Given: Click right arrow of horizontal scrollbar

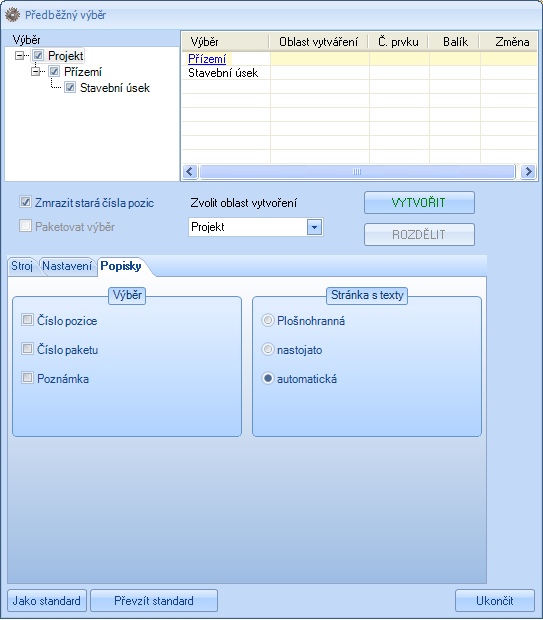Looking at the screenshot, I should (x=528, y=172).
